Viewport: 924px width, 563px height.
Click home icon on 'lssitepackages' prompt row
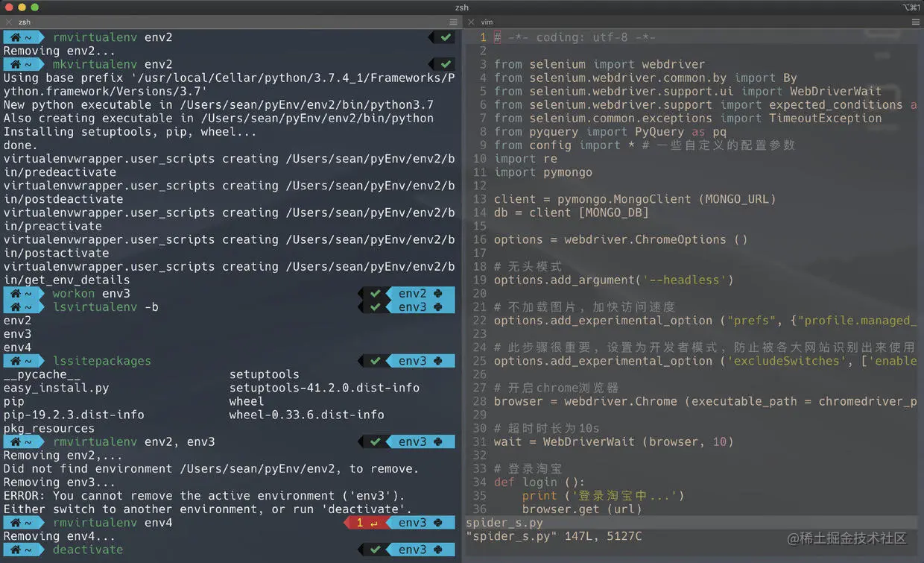(15, 361)
